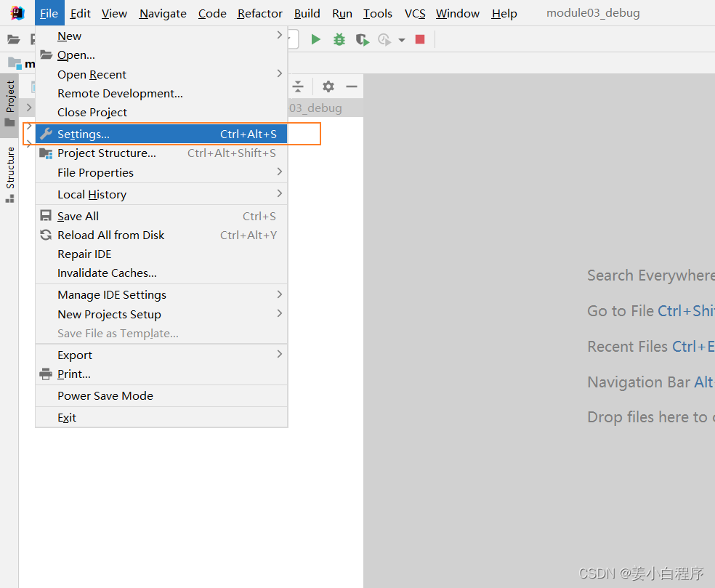
Task: Expand the New submenu arrow
Action: pos(280,35)
